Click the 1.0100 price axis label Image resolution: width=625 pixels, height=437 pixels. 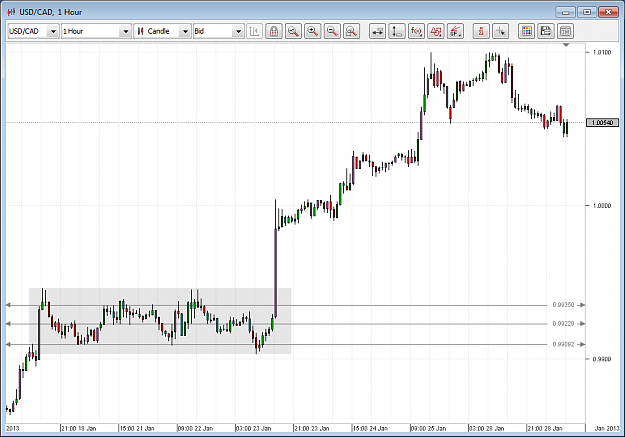pos(601,52)
